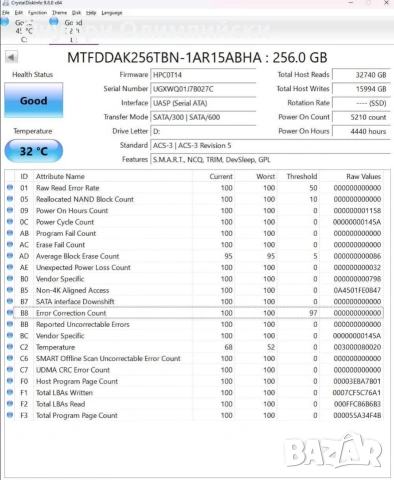The image size is (394, 480).
Task: Click the Firmware field HPC0T14
Action: point(203,75)
